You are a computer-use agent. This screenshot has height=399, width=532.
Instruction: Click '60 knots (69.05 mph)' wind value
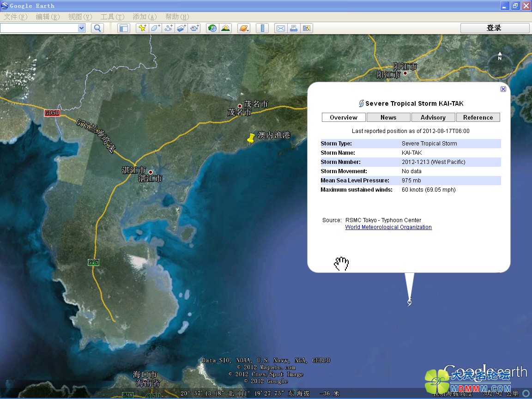(x=429, y=190)
